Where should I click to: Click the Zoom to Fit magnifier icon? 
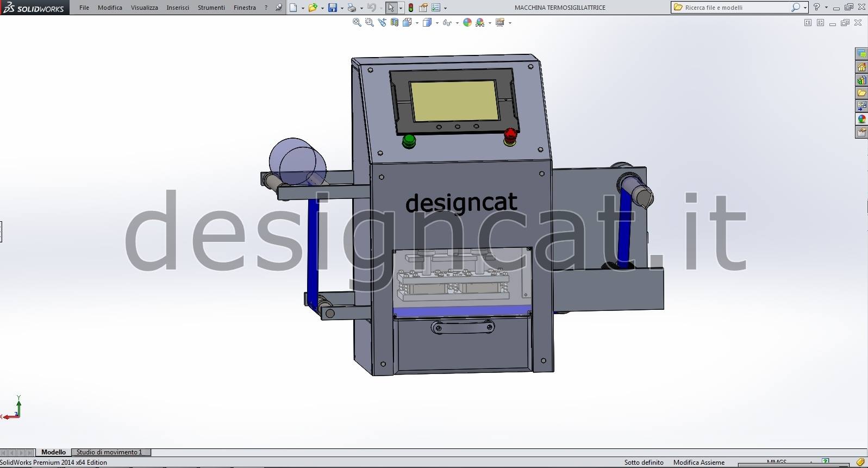tap(357, 22)
